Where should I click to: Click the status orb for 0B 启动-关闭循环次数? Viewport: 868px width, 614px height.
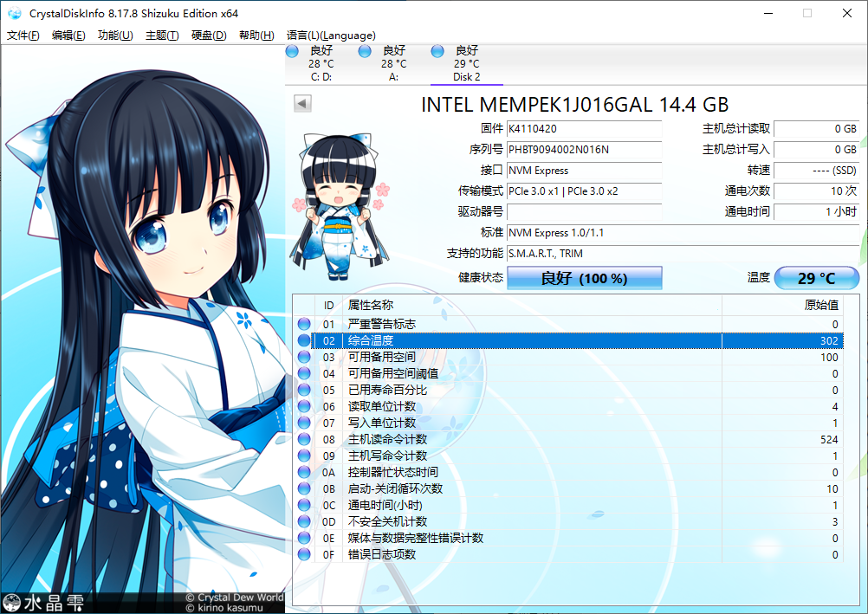304,489
